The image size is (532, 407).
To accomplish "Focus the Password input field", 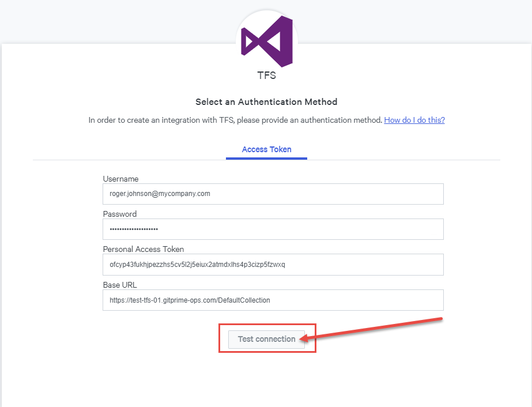I will coord(273,229).
